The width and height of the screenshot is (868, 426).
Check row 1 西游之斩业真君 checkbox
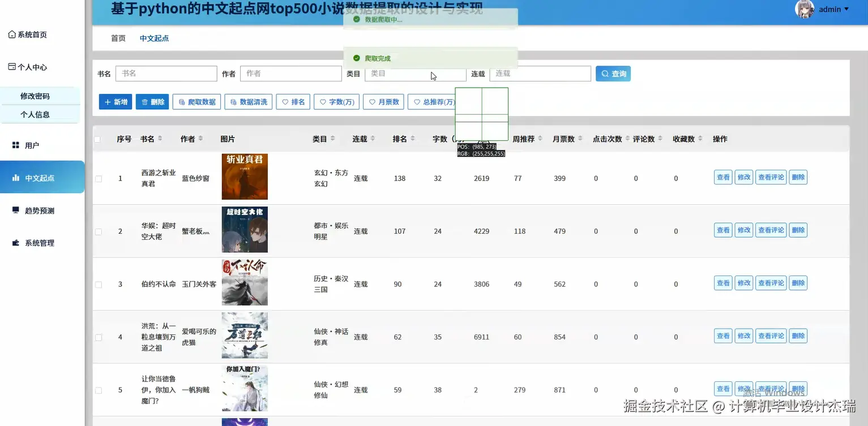point(99,179)
